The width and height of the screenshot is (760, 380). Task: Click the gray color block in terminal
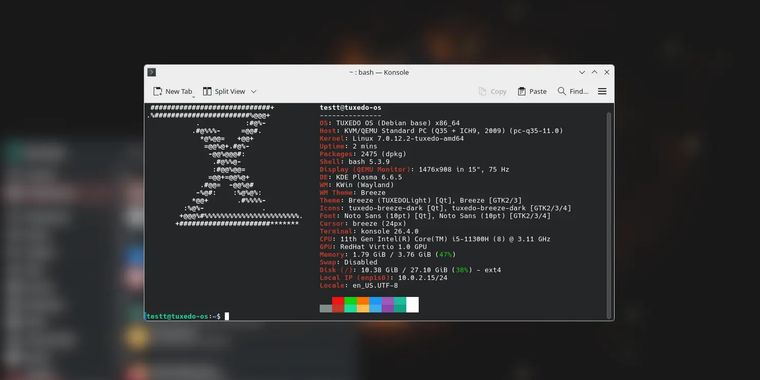(326, 308)
